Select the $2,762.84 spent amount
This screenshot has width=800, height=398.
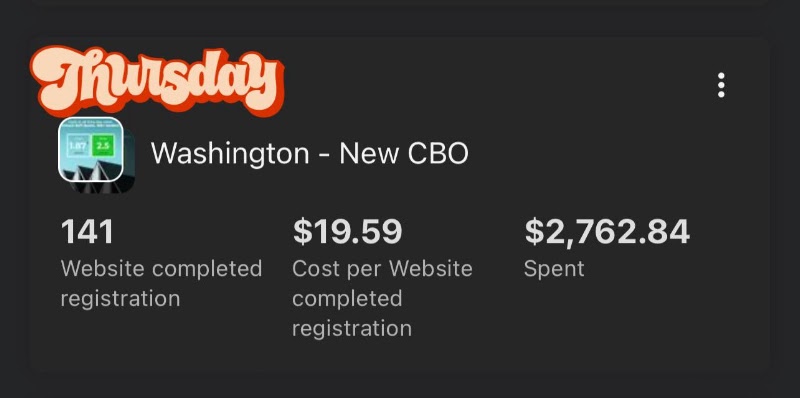click(607, 232)
